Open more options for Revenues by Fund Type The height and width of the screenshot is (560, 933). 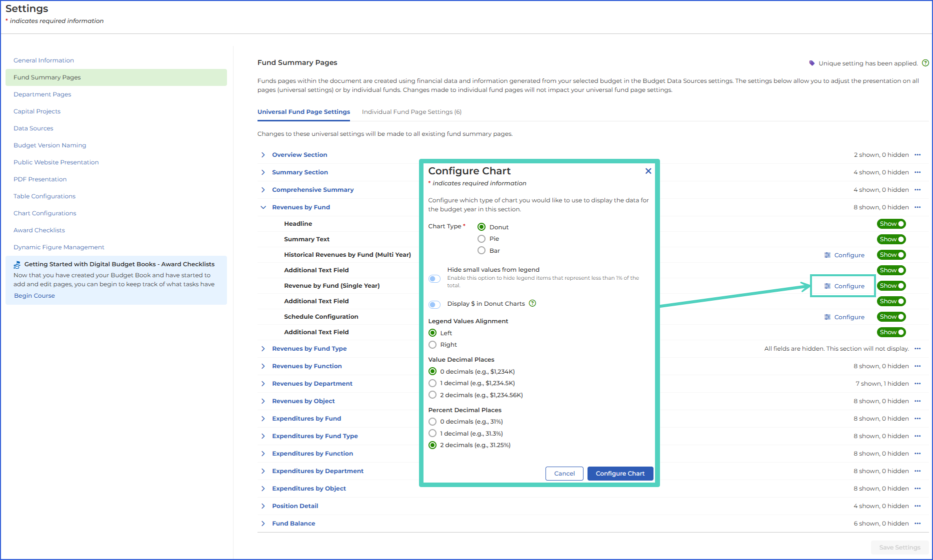coord(917,349)
